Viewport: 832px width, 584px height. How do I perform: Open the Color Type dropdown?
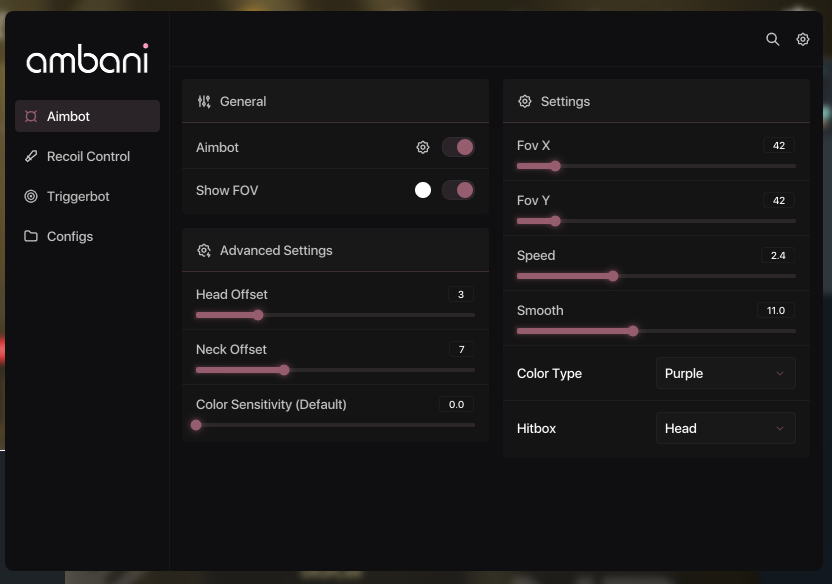pos(725,373)
